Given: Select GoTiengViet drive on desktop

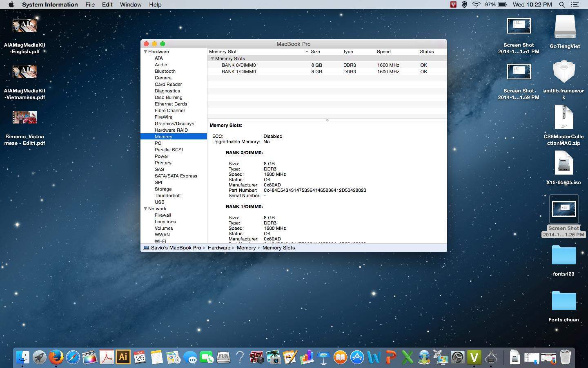Looking at the screenshot, I should coord(565,32).
